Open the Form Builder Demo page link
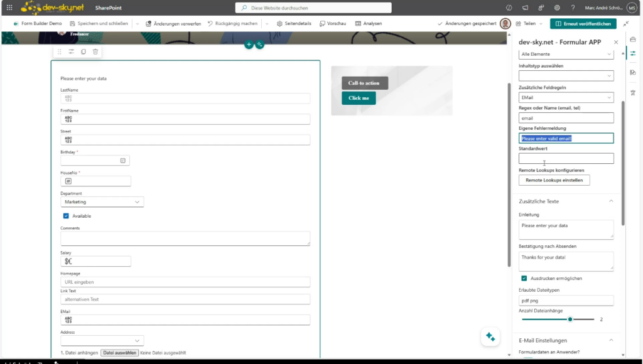 pos(37,24)
